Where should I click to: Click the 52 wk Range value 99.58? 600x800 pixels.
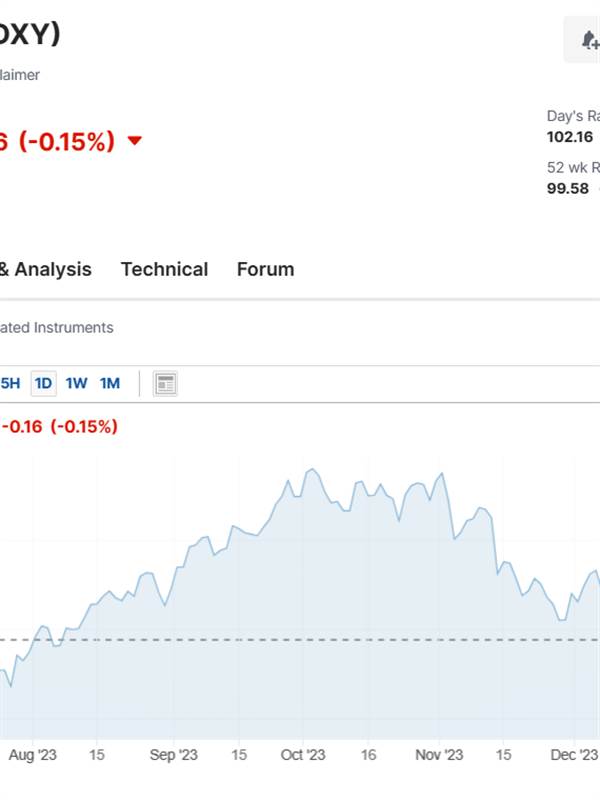568,189
